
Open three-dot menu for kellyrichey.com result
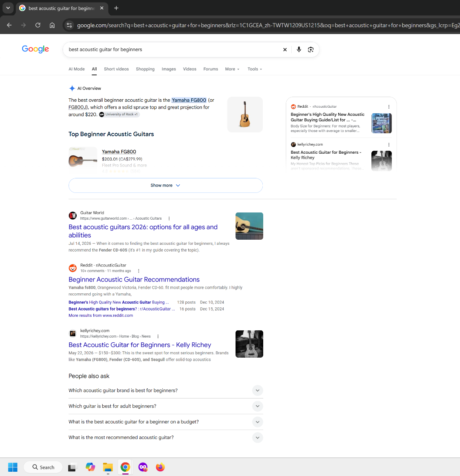pos(158,336)
